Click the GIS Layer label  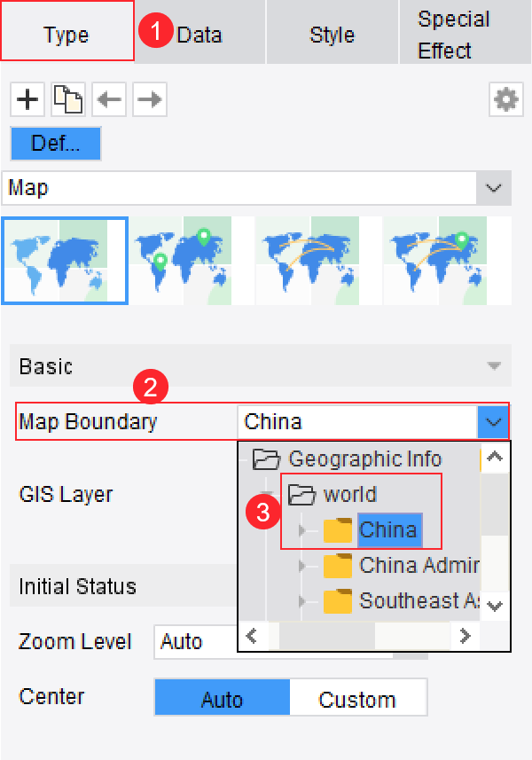[x=66, y=494]
